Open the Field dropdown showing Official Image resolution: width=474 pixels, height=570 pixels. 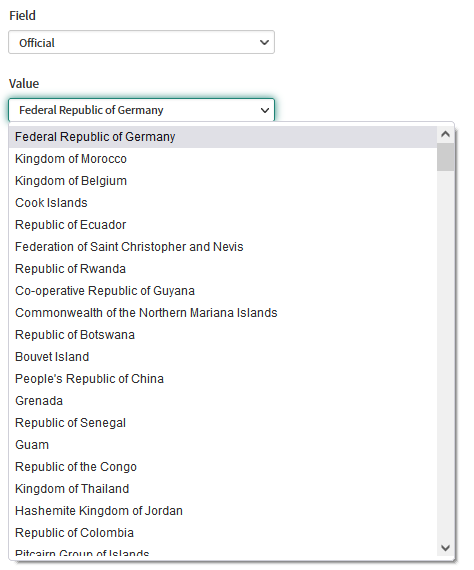pyautogui.click(x=141, y=43)
